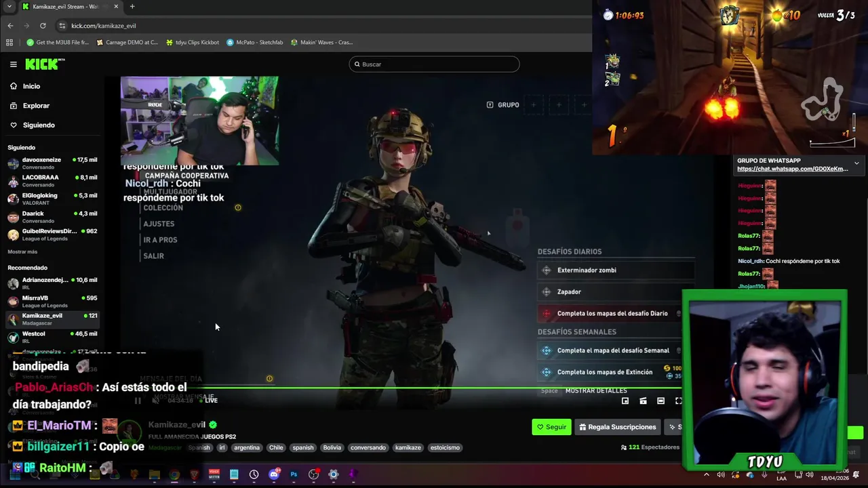This screenshot has height=488, width=868.
Task: Click Regala Suscripciones button
Action: point(618,427)
